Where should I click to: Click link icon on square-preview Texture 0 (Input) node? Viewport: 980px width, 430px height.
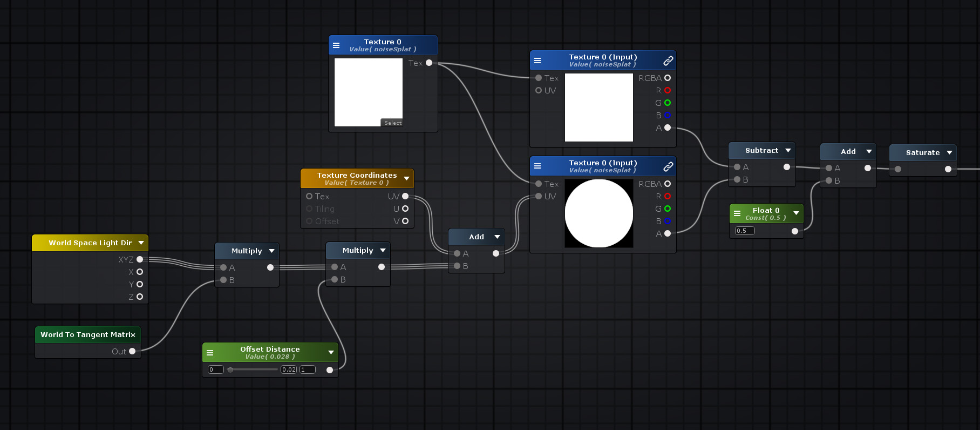[668, 61]
